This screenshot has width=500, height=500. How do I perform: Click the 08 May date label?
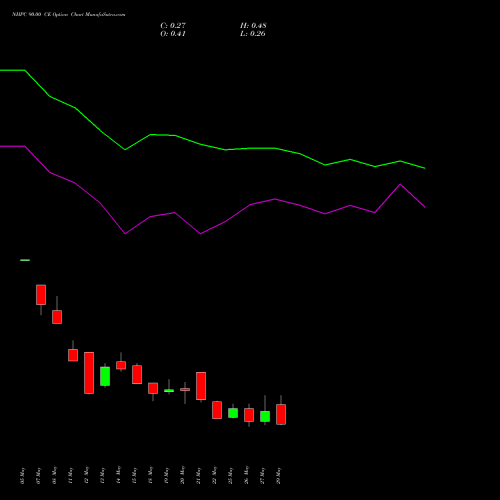[x=55, y=475]
